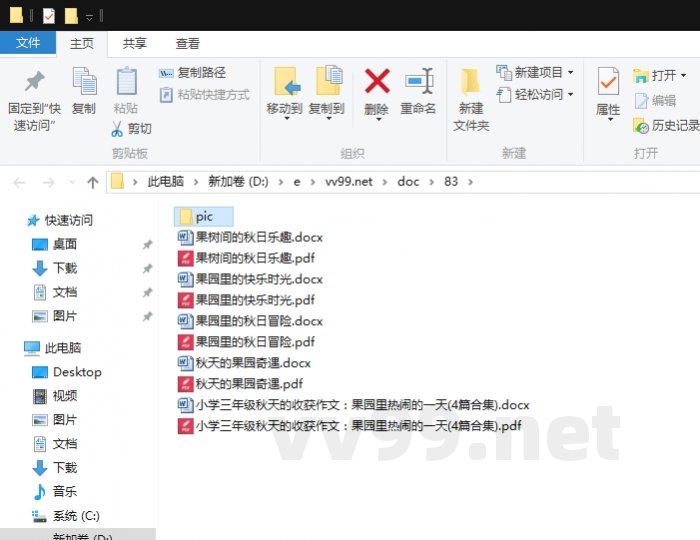Expand chevron after 83 in path
The image size is (700, 540).
(471, 182)
